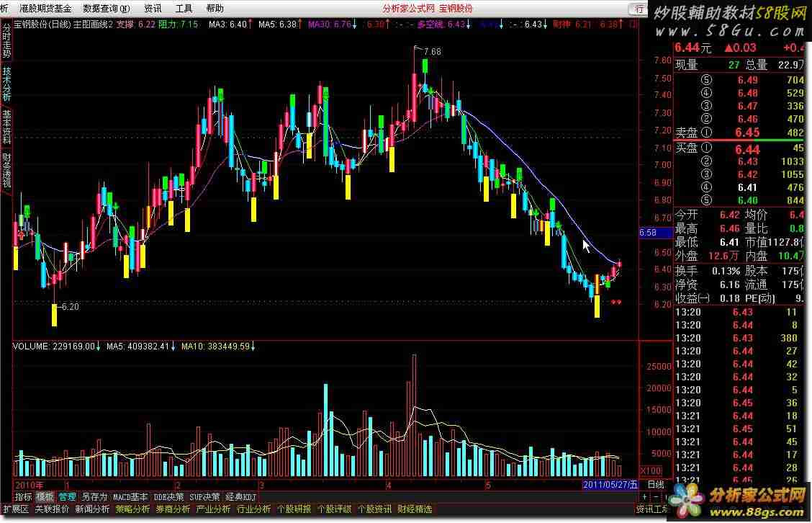The height and width of the screenshot is (523, 812).
Task: Open the 港股期货基金 menu
Action: tap(45, 9)
